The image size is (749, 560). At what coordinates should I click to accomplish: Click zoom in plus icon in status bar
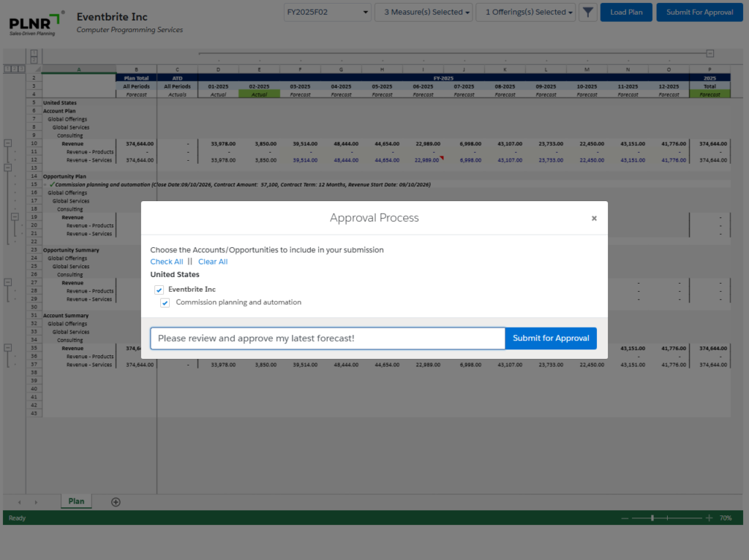point(710,518)
